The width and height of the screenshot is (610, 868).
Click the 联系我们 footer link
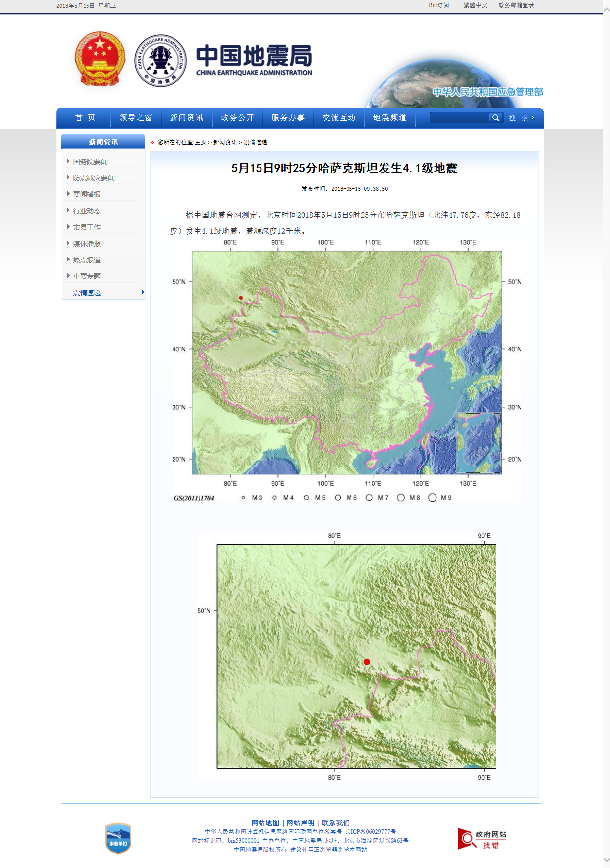tap(336, 823)
